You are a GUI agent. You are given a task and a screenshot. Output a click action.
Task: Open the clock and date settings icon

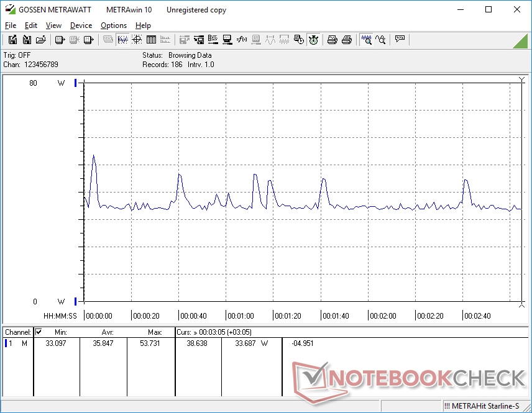pyautogui.click(x=298, y=40)
